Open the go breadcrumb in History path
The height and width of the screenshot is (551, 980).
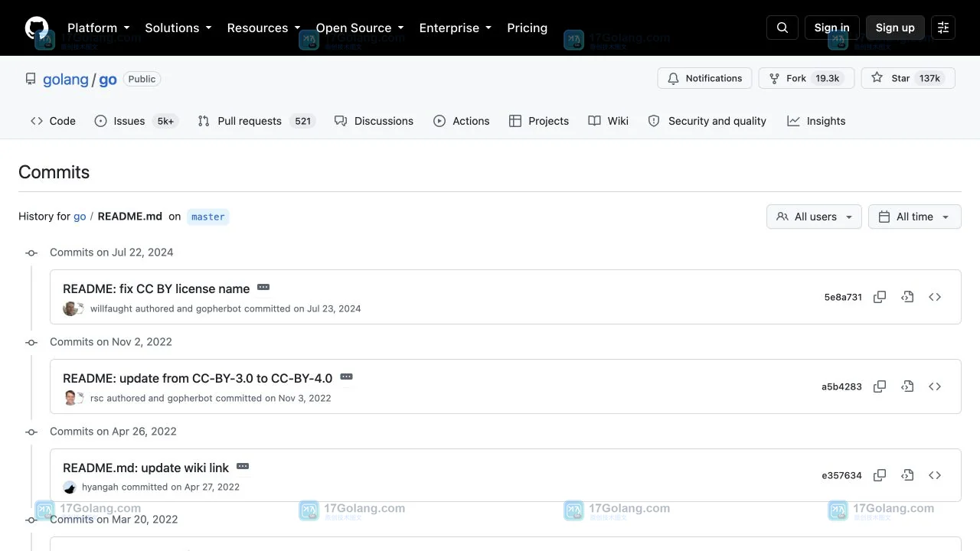pyautogui.click(x=80, y=217)
